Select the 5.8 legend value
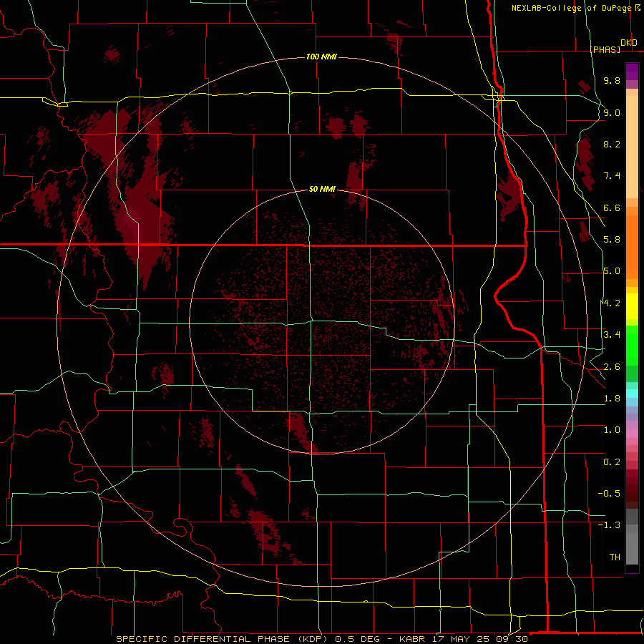The width and height of the screenshot is (644, 644). point(612,240)
